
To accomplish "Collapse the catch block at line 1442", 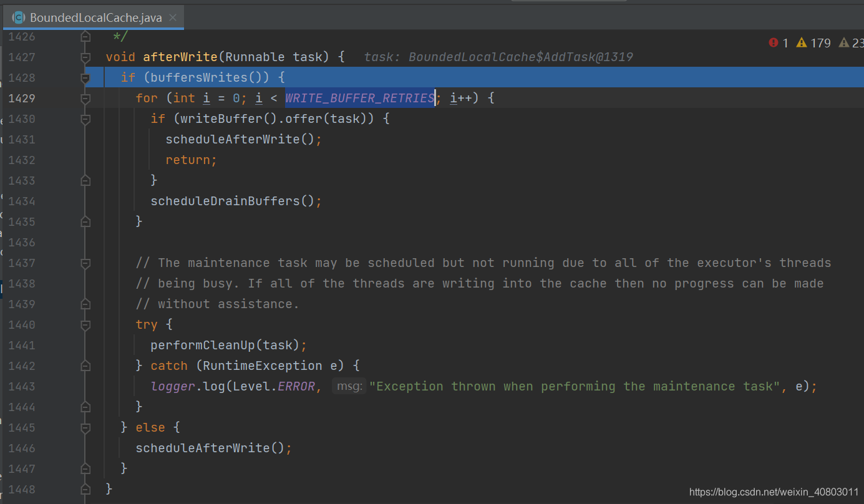I will (85, 366).
